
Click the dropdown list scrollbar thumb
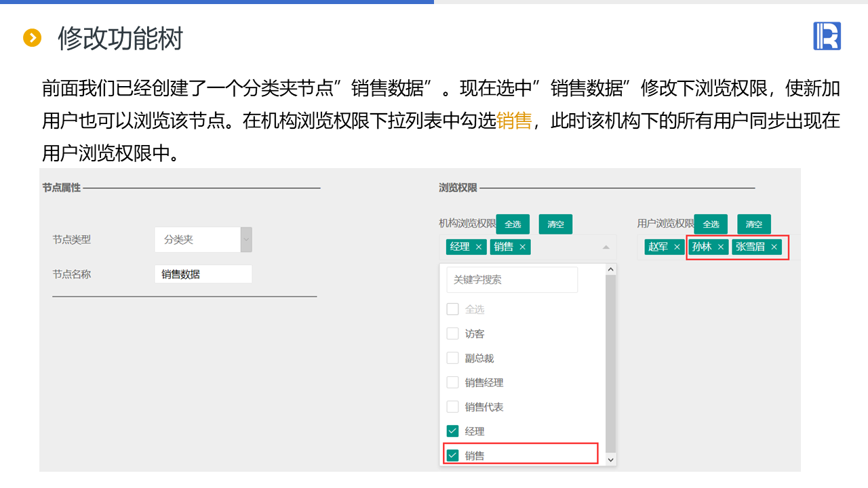click(x=610, y=363)
